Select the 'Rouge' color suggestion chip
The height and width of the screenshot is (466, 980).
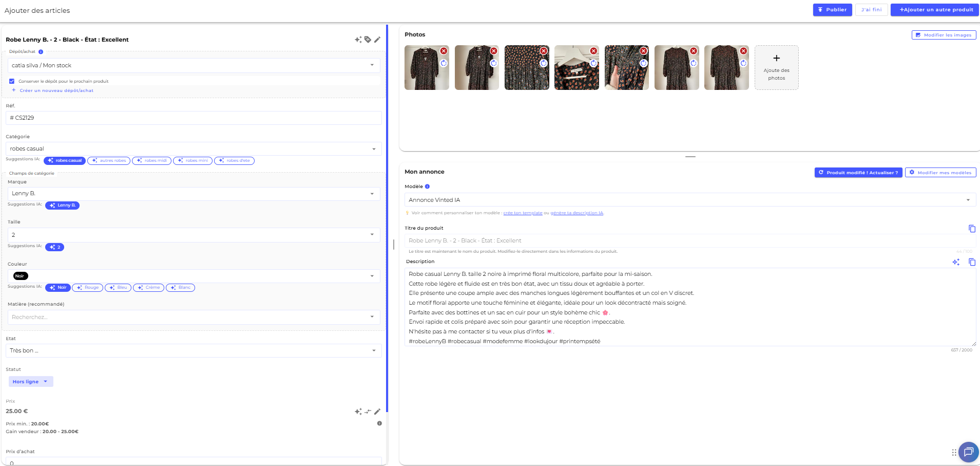point(88,288)
